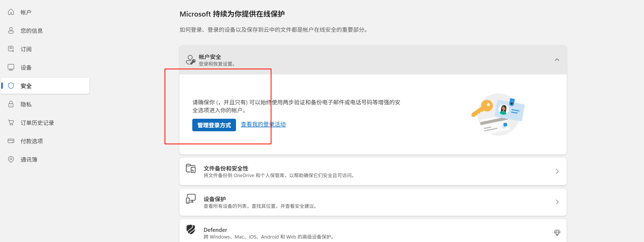
Task: Click the person icon beside 您的信息
Action: click(11, 30)
